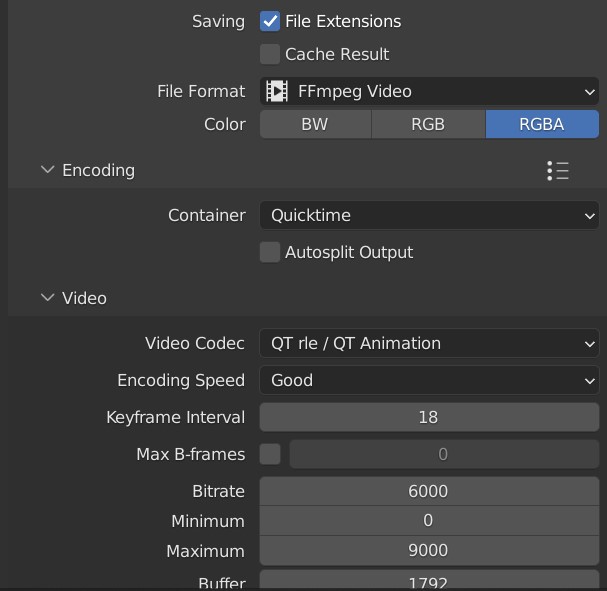The image size is (607, 591).
Task: Click the File Format label
Action: coord(201,91)
